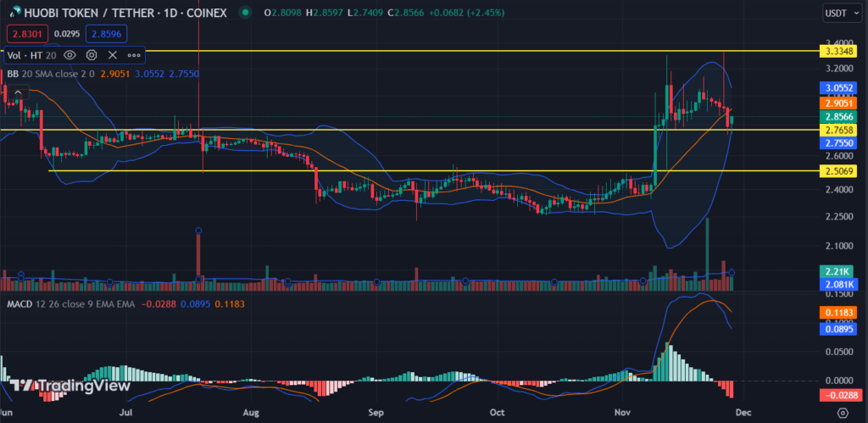Viewport: 868px width, 423px height.
Task: Click the Jul date on time axis
Action: [127, 413]
